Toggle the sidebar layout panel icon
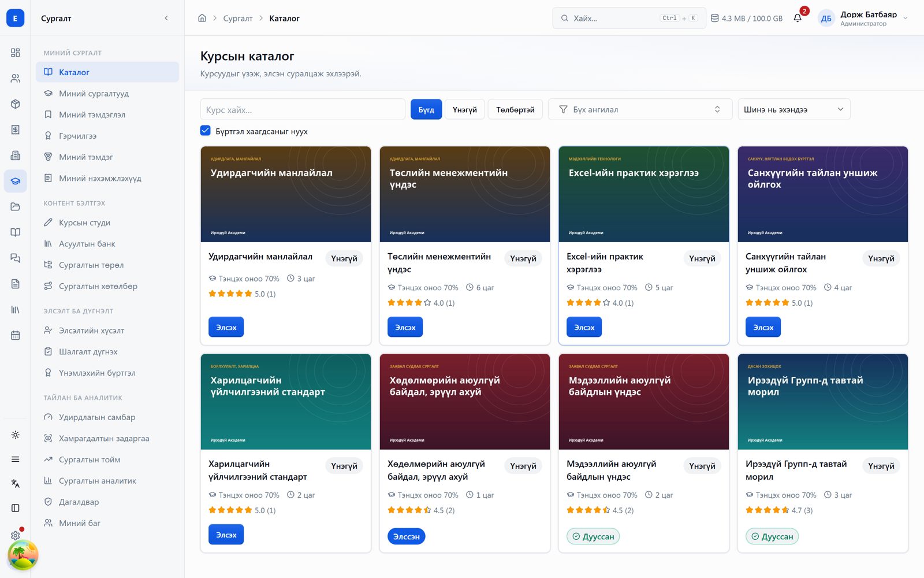This screenshot has height=578, width=924. (x=16, y=508)
